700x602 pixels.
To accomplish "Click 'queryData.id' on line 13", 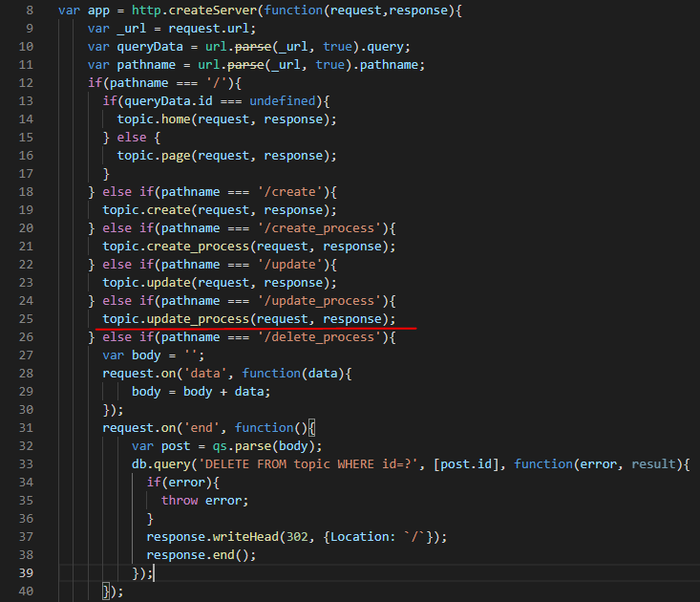I will click(168, 101).
